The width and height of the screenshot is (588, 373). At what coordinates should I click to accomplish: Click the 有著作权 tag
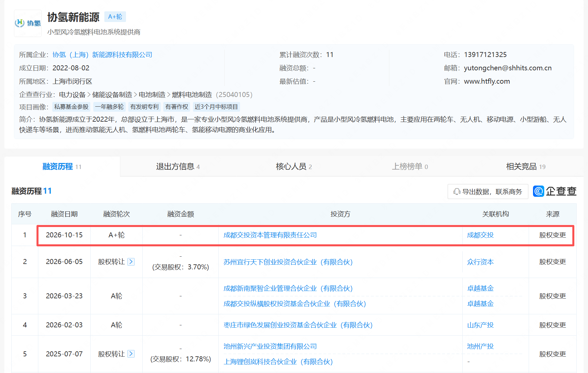tap(177, 107)
